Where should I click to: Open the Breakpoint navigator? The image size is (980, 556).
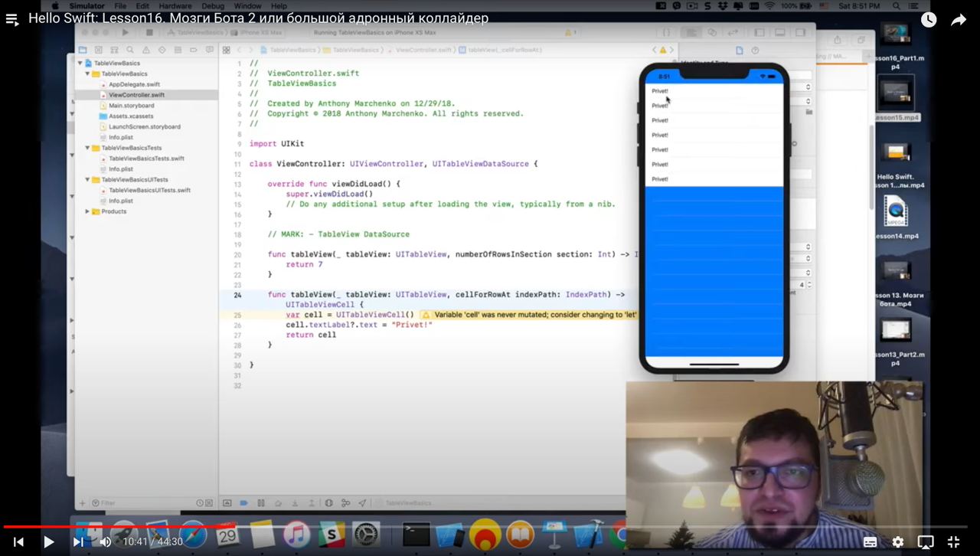point(193,50)
